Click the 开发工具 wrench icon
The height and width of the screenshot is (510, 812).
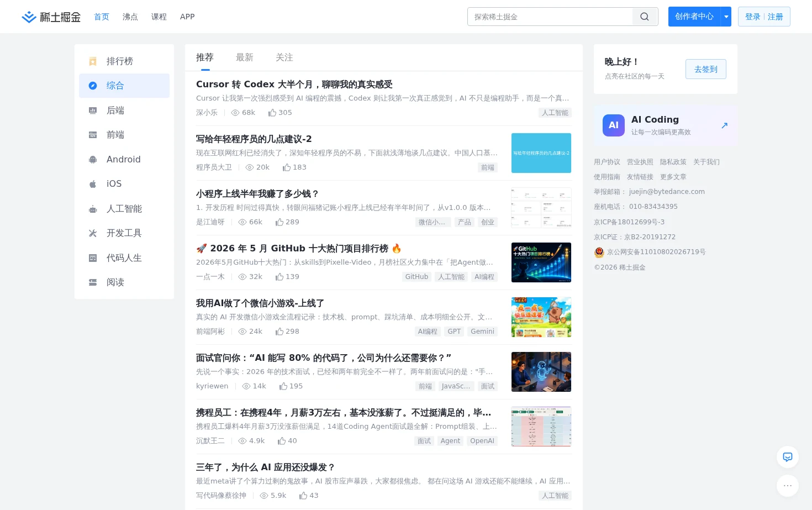point(93,233)
